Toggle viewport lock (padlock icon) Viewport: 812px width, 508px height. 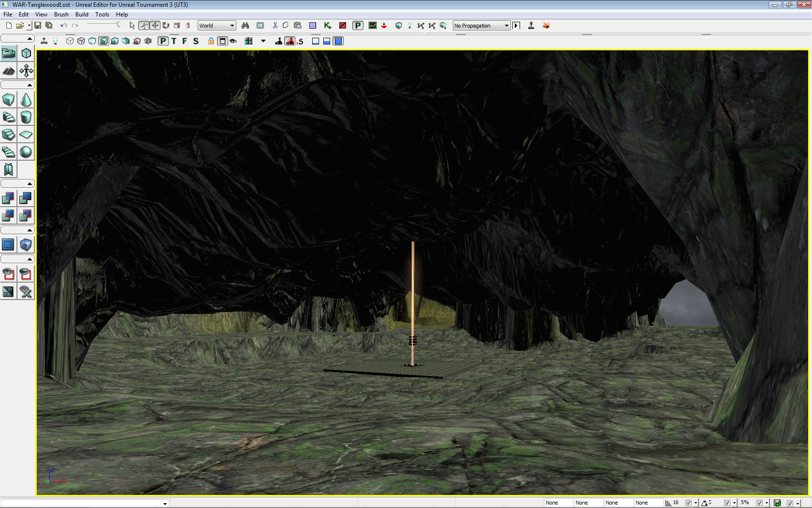coord(211,41)
